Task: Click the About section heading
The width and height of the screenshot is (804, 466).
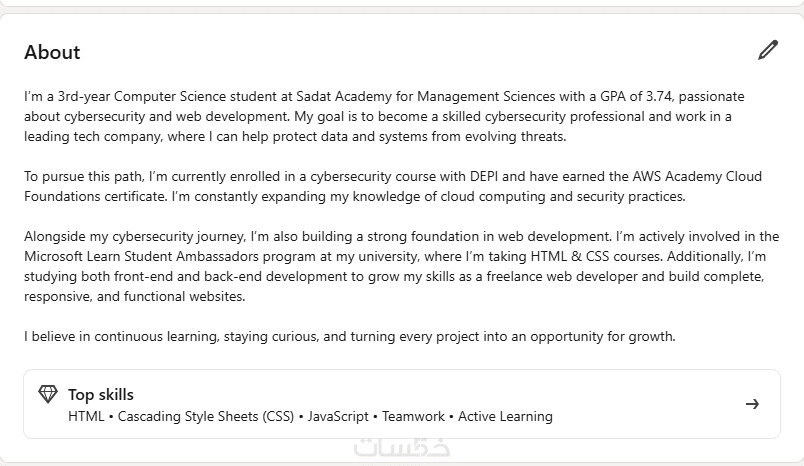Action: pos(52,52)
